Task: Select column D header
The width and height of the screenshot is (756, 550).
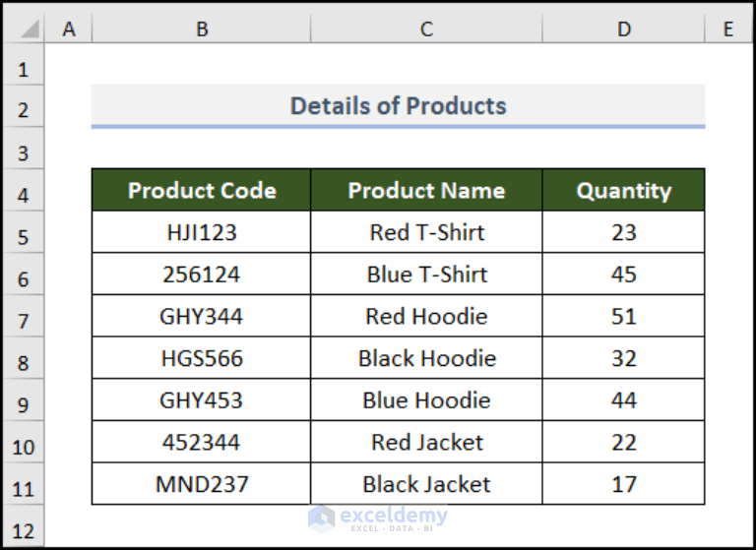Action: click(x=623, y=28)
